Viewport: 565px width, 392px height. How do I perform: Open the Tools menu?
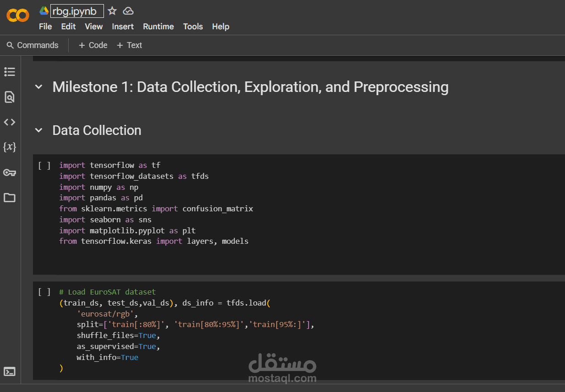(193, 27)
